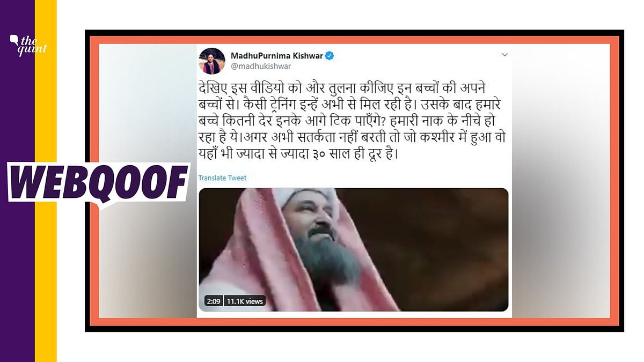Viewport: 644px width, 362px height.
Task: Click the blue verified badge
Action: click(x=330, y=56)
